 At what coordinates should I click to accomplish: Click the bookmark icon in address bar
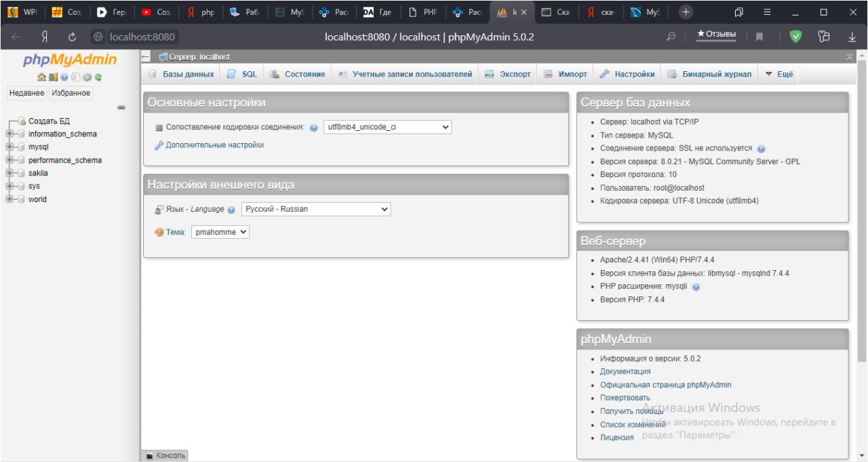click(759, 37)
